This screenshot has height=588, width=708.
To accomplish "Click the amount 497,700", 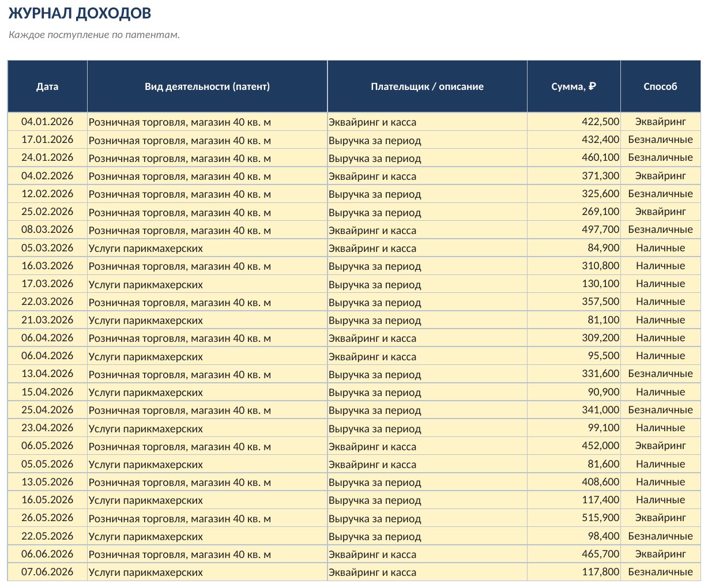I will click(x=574, y=229).
